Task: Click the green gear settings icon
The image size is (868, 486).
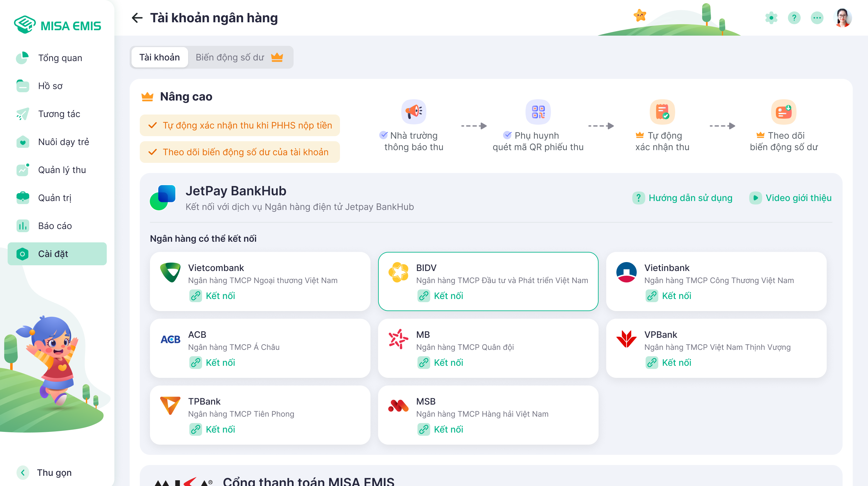Action: tap(771, 18)
